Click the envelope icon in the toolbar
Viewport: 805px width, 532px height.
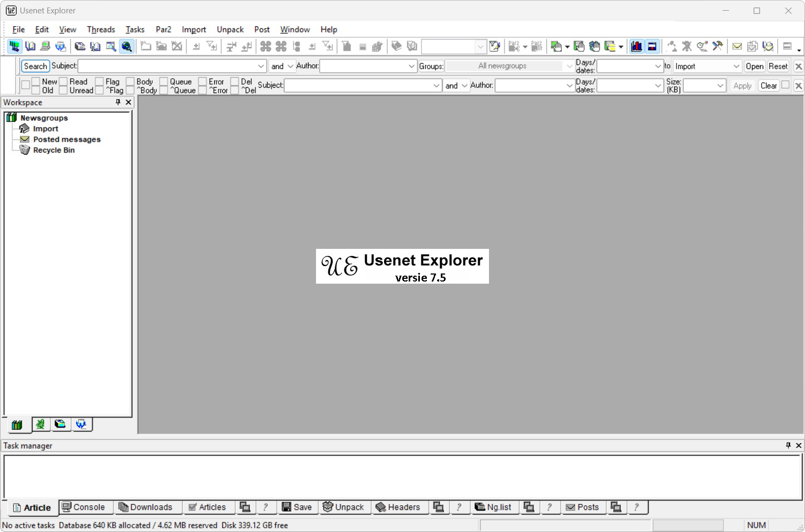[x=737, y=46]
